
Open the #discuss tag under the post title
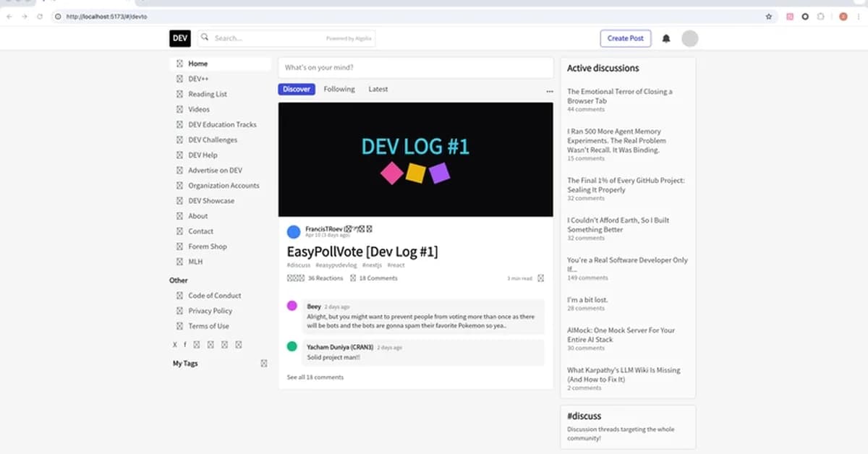coord(298,265)
